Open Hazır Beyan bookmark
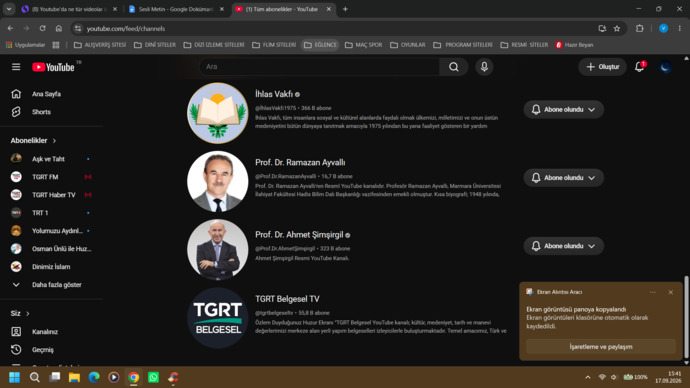Viewport: 690px width, 388px height. tap(574, 45)
